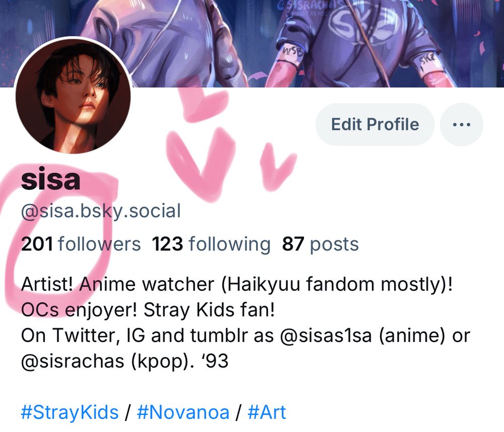Select the @sisa.bsky.social handle text
504x432 pixels.
click(x=101, y=211)
